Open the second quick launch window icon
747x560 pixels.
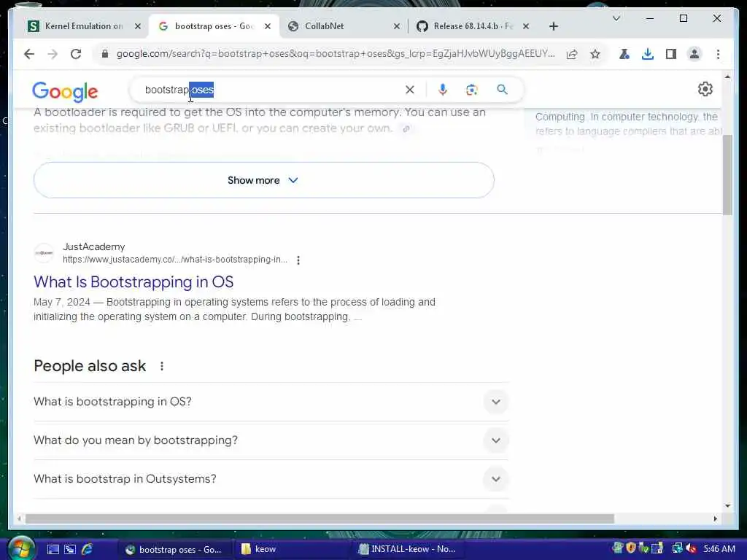(x=70, y=549)
